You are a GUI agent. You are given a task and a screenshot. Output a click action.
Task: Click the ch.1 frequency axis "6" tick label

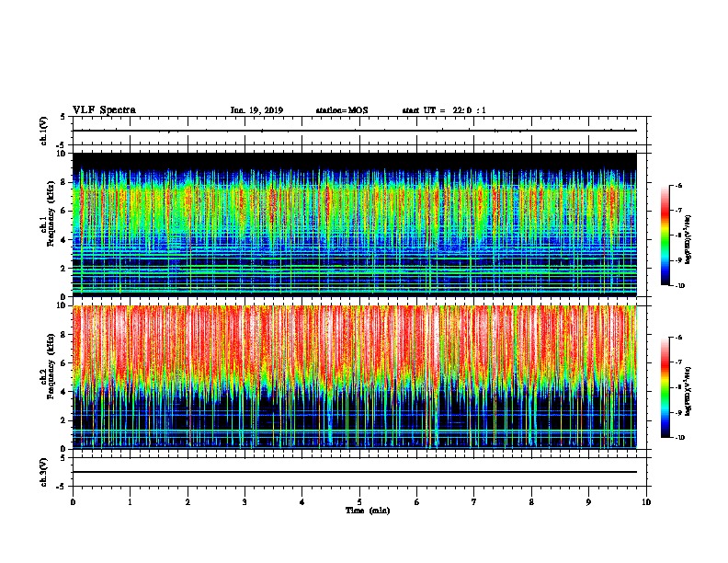[x=64, y=211]
